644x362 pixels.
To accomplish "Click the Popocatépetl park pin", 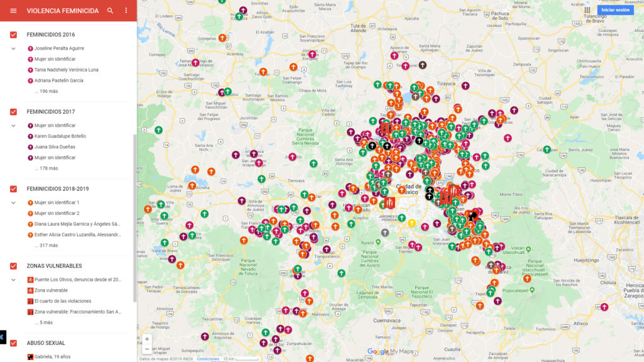I will [x=532, y=290].
